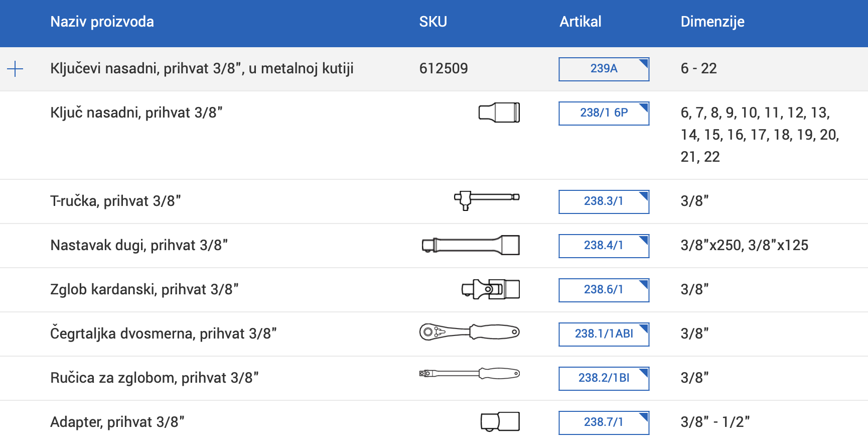Open article 239A link
Viewport: 868px width, 443px height.
(x=604, y=69)
